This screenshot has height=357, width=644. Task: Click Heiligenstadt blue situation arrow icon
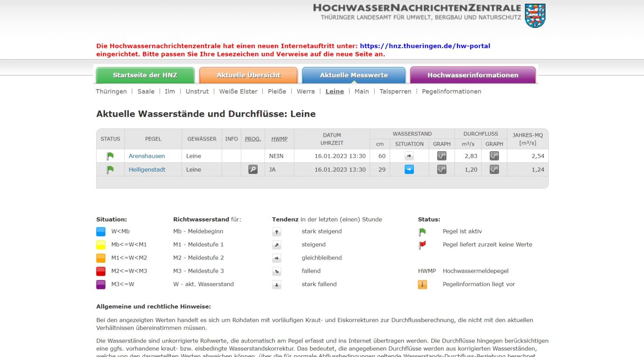click(409, 169)
